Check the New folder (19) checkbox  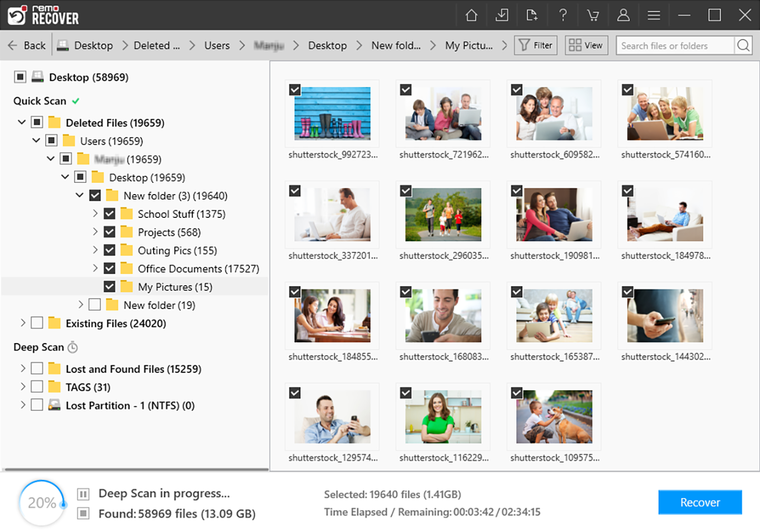pyautogui.click(x=95, y=305)
